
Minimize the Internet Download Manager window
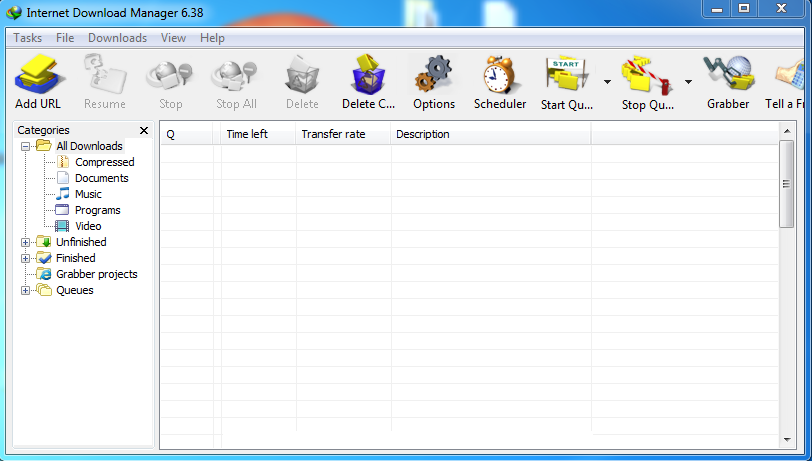click(x=717, y=9)
